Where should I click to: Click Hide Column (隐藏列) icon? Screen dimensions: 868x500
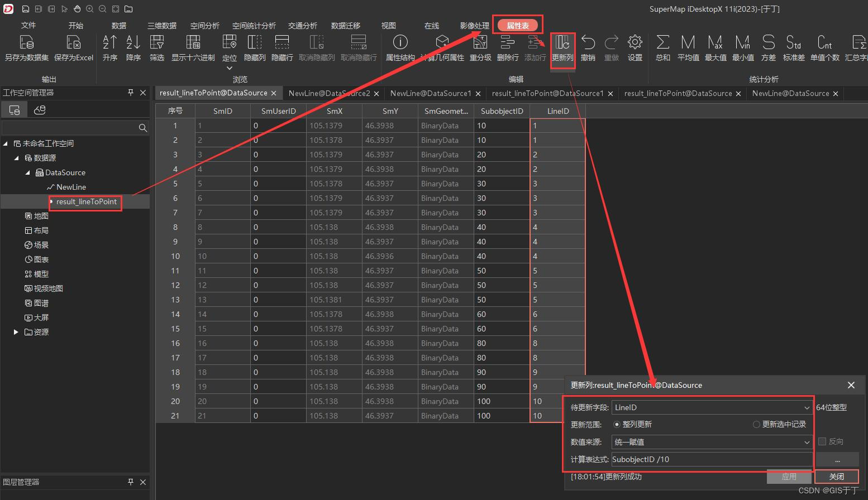[x=255, y=42]
